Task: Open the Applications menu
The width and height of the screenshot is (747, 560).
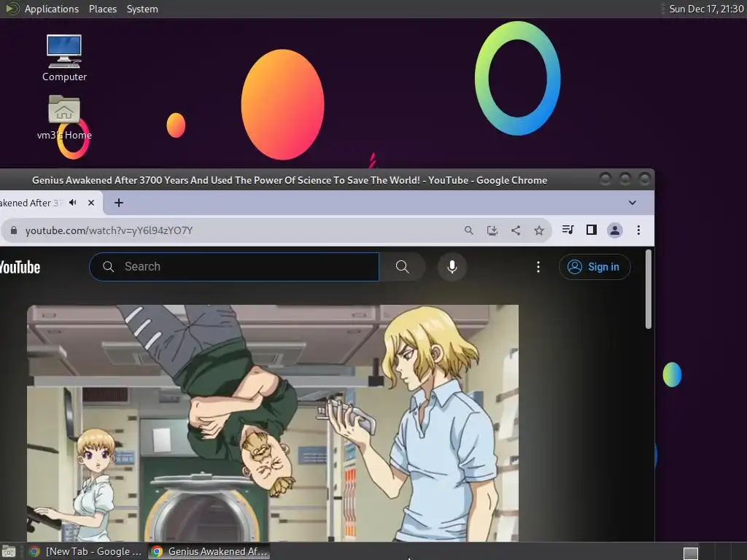Action: 52,9
